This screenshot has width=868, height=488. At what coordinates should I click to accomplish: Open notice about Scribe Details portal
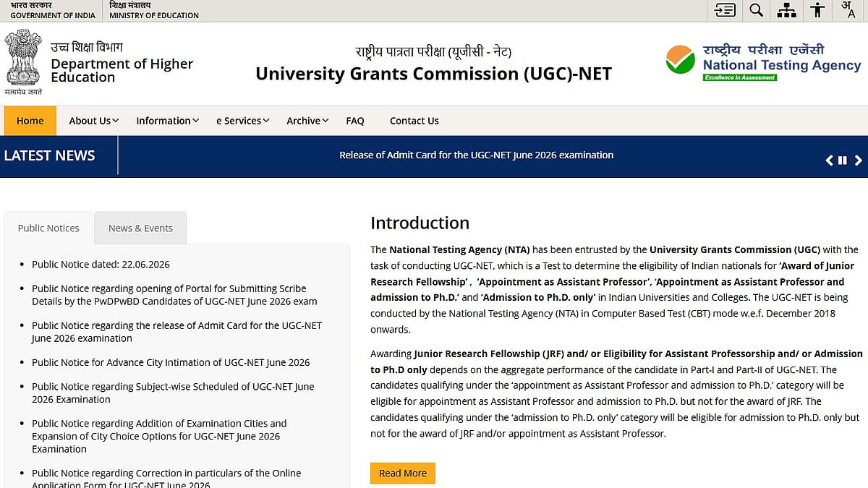(x=174, y=295)
